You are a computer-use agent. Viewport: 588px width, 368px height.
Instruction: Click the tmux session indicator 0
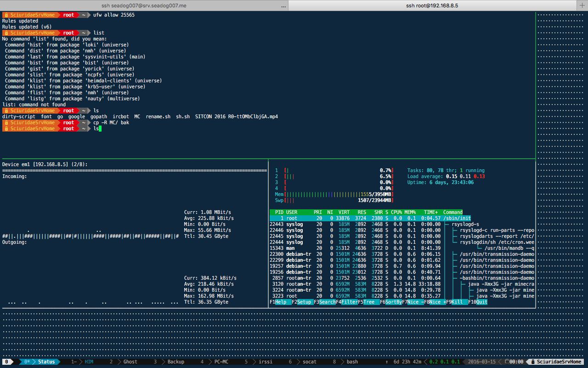click(7, 362)
